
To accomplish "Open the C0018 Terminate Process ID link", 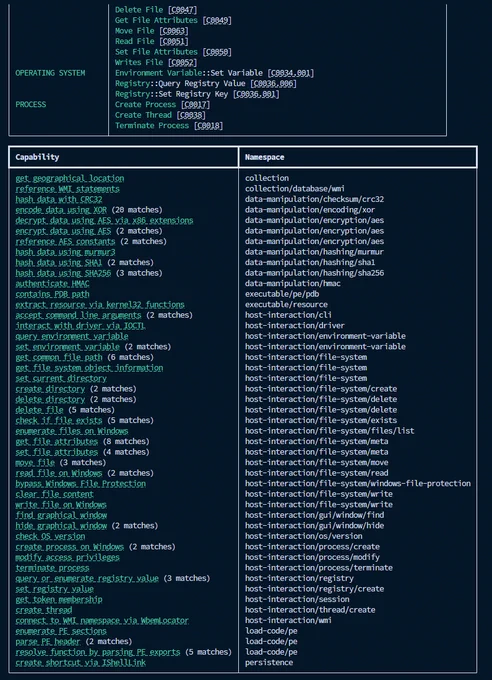I will [x=208, y=126].
